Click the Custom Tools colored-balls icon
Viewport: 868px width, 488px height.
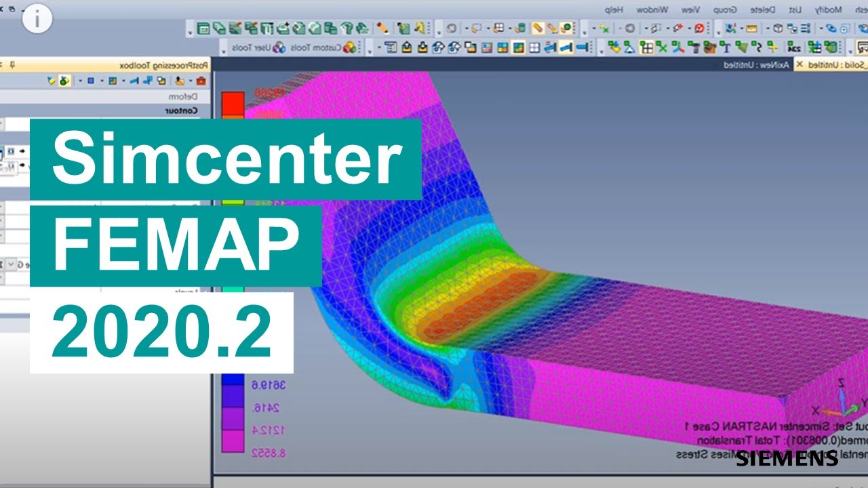tap(349, 48)
